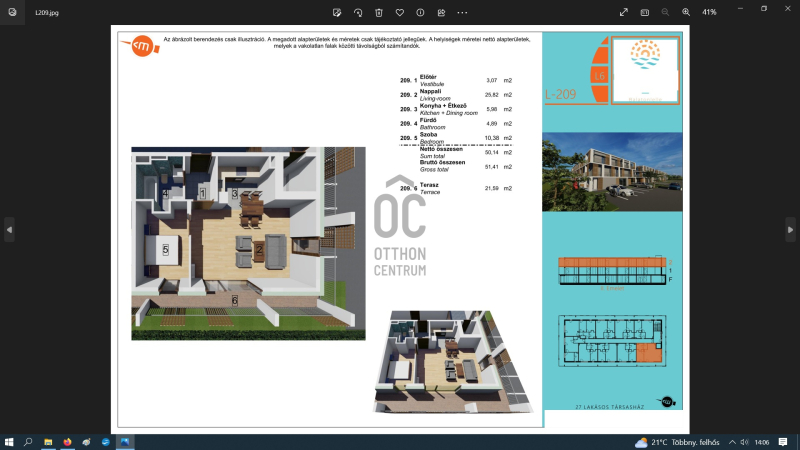Zoom out of the image

point(666,12)
